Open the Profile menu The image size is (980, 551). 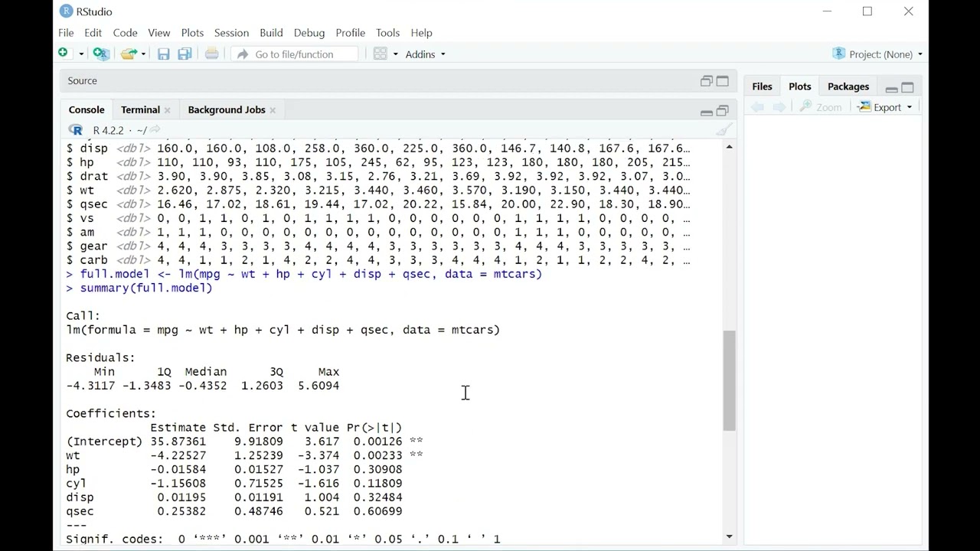[x=350, y=33]
